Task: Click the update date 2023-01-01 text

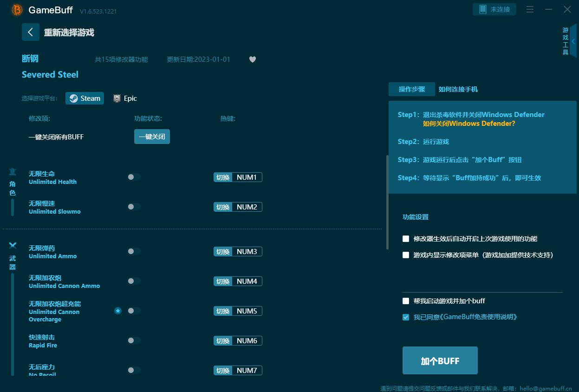Action: [199, 59]
